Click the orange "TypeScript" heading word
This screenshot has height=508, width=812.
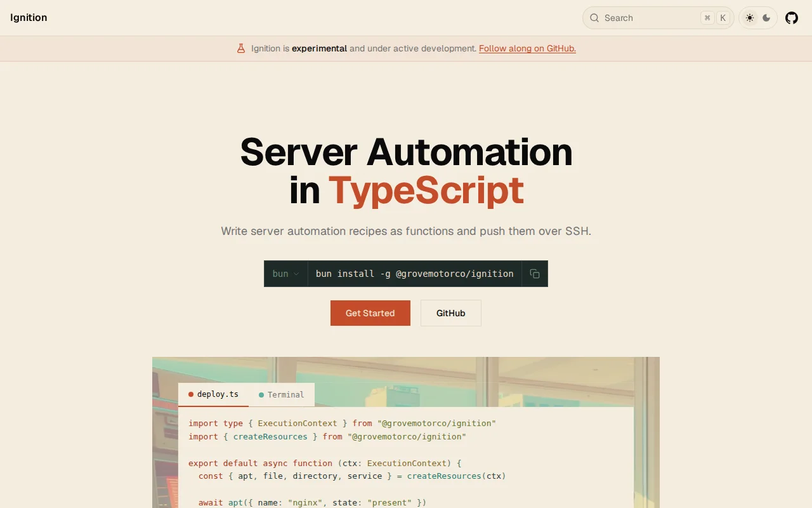pos(426,190)
